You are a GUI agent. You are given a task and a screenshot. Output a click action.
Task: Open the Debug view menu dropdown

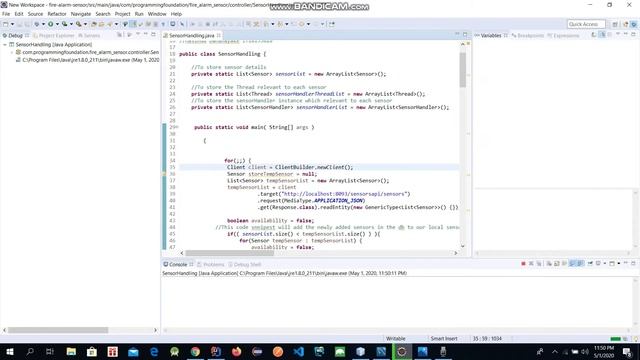(138, 34)
